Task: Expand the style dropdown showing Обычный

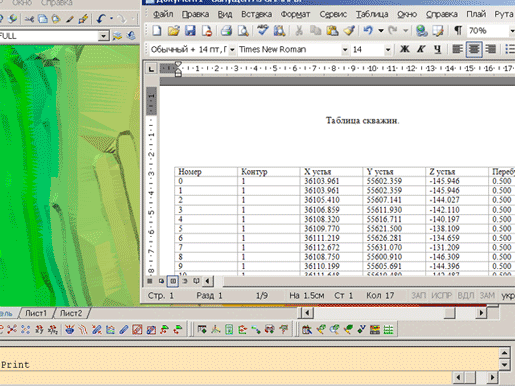Action: pyautogui.click(x=232, y=50)
